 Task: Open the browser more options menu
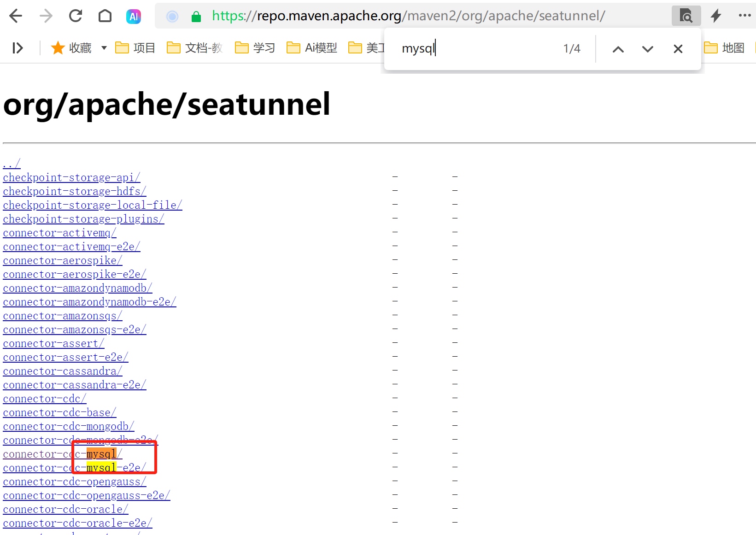(745, 16)
